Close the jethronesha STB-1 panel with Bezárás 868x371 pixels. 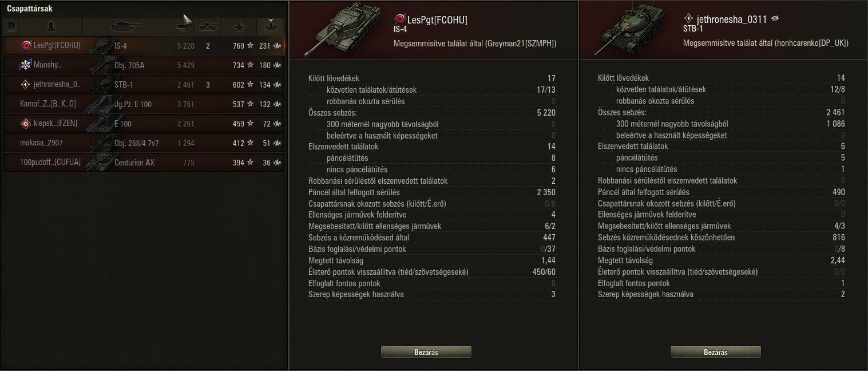coord(716,352)
